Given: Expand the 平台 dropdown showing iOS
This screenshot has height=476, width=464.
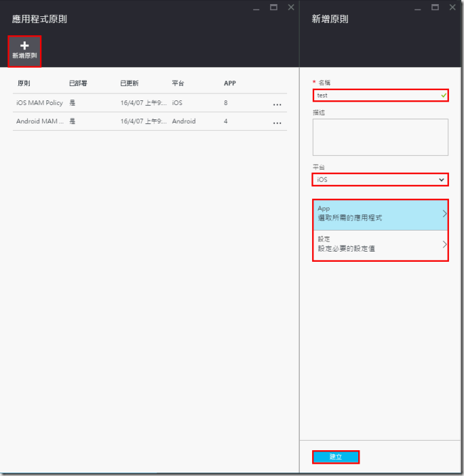Looking at the screenshot, I should [x=380, y=180].
